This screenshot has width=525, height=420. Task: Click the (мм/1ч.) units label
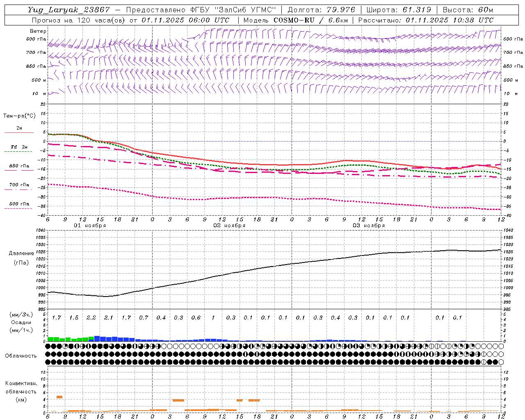pyautogui.click(x=21, y=330)
